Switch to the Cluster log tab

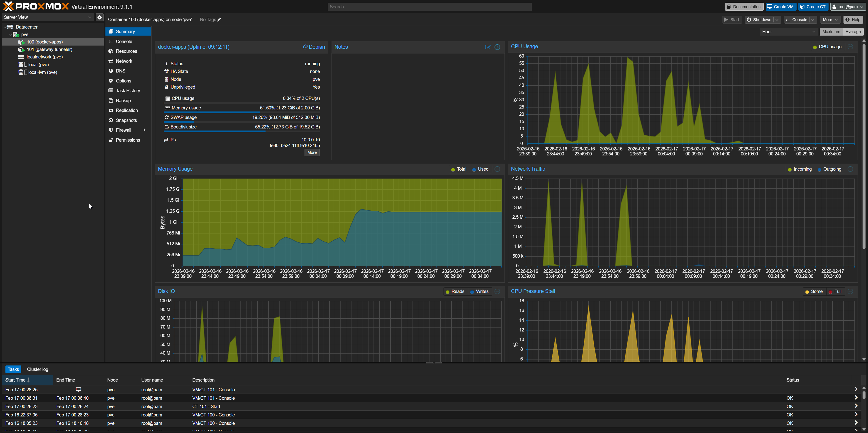click(37, 369)
